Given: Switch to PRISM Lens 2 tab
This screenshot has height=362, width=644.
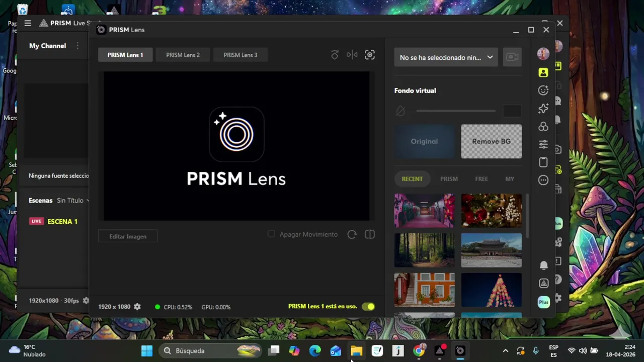Looking at the screenshot, I should 183,55.
